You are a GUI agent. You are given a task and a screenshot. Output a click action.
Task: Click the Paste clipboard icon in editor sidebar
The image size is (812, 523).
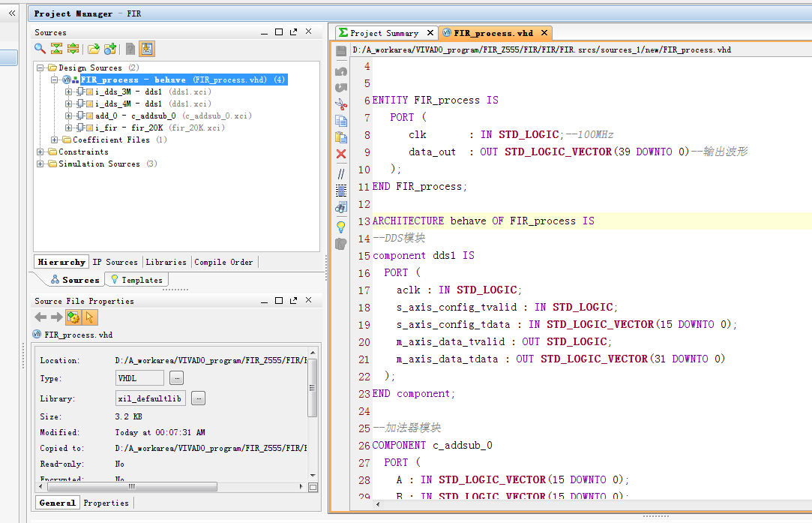341,137
